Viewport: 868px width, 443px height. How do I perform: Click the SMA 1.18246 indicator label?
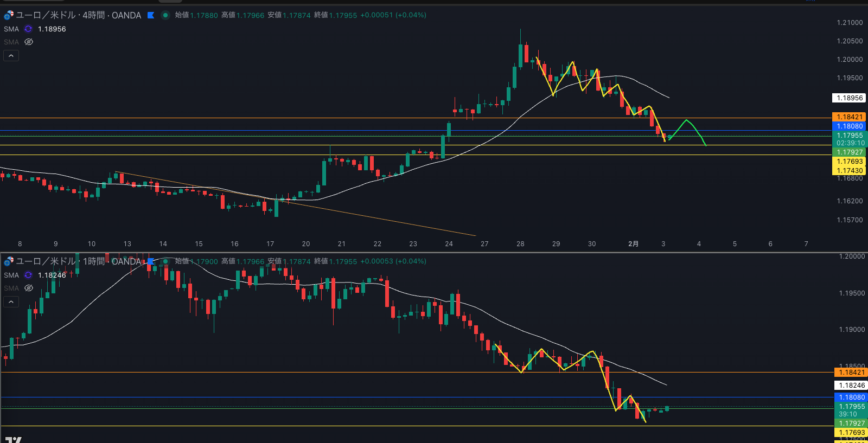point(11,275)
